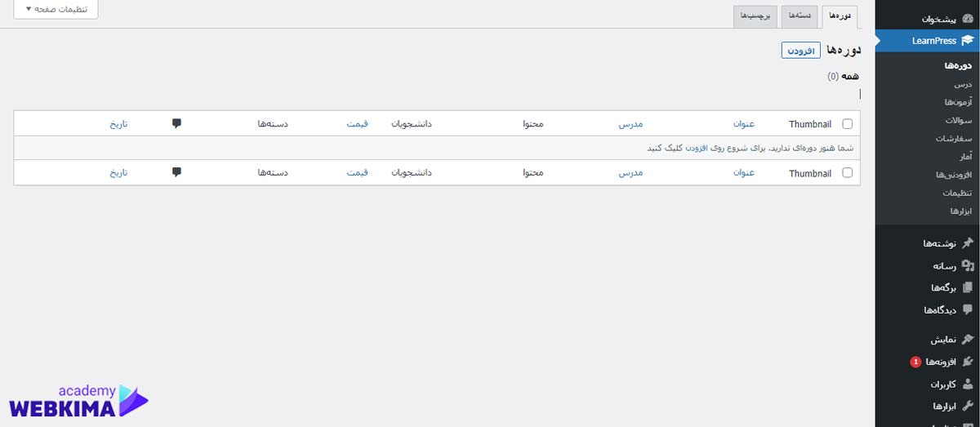
Task: Sort by مدرس in table footer
Action: point(630,173)
